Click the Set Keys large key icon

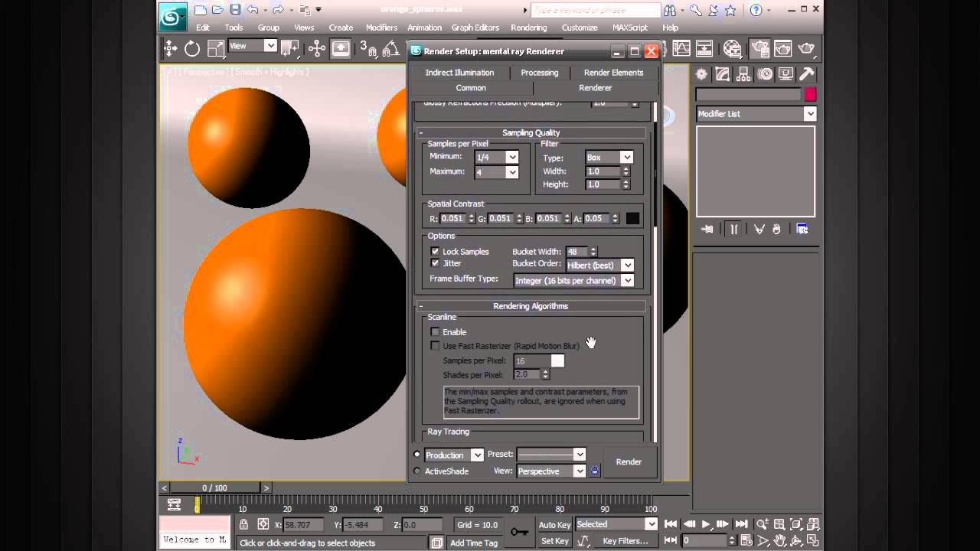pos(520,532)
